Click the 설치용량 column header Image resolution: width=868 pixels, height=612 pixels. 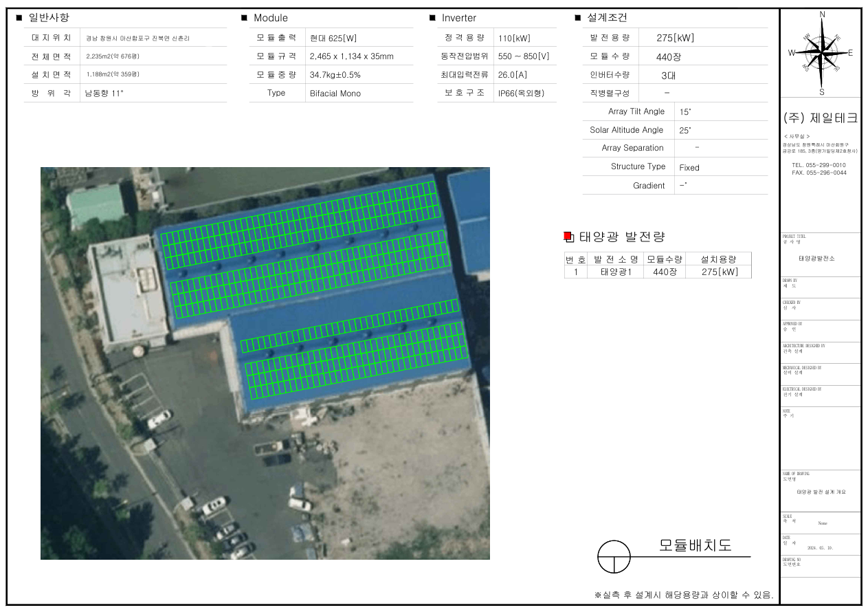click(x=718, y=259)
